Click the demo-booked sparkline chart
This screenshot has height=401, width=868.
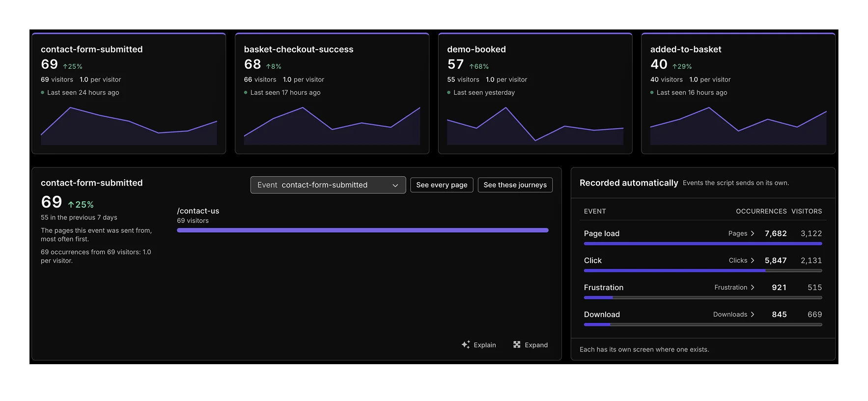tap(535, 126)
